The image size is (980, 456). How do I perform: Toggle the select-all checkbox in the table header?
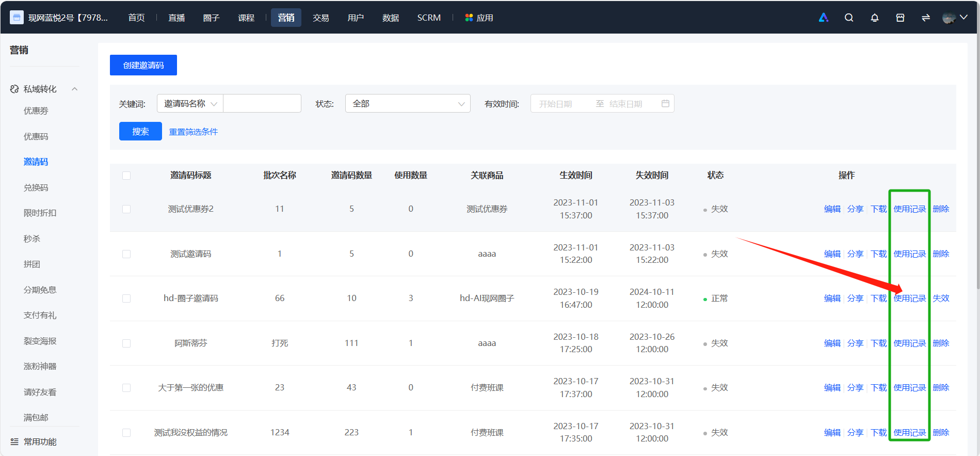pos(126,176)
